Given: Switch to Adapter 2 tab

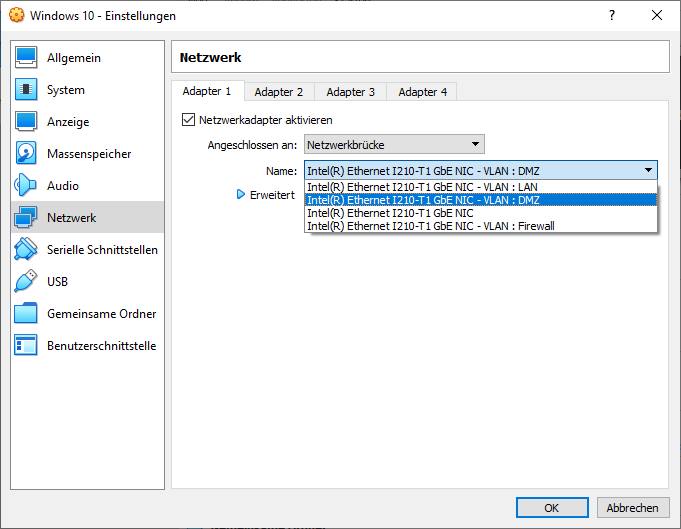Looking at the screenshot, I should click(x=279, y=92).
